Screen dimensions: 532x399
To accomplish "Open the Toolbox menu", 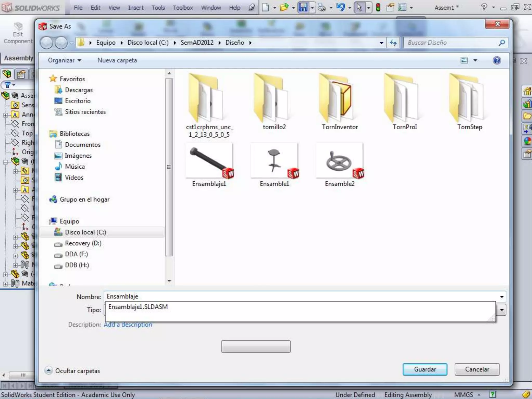I will [183, 8].
